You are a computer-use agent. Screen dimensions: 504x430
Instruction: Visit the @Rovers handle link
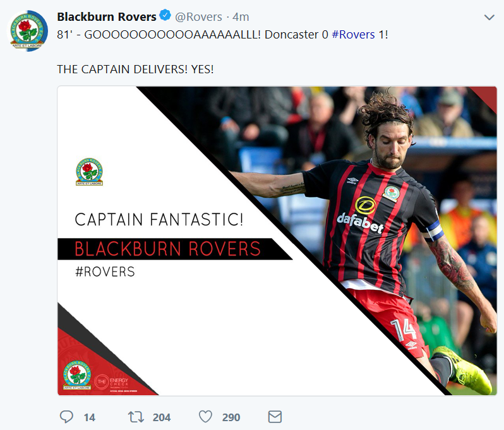[198, 16]
